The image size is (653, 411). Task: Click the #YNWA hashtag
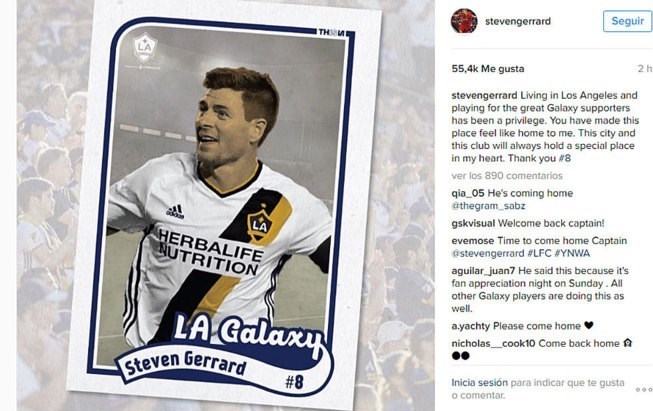pyautogui.click(x=572, y=253)
